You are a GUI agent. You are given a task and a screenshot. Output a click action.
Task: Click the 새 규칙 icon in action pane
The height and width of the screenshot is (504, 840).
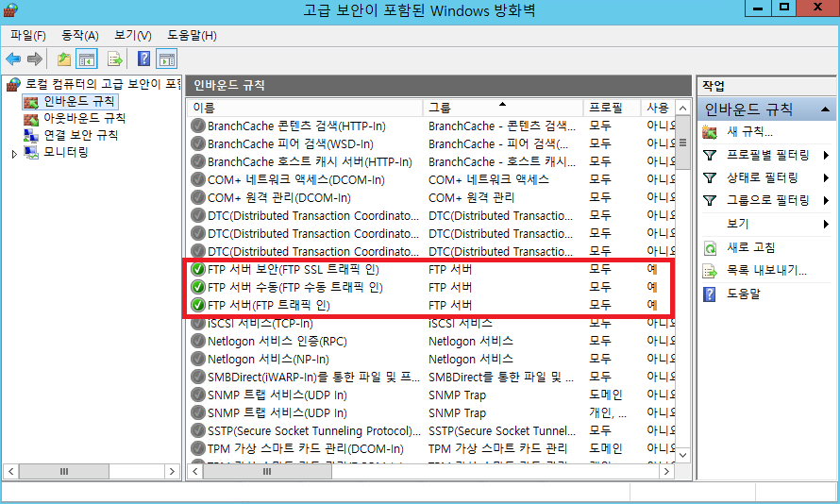pos(710,132)
